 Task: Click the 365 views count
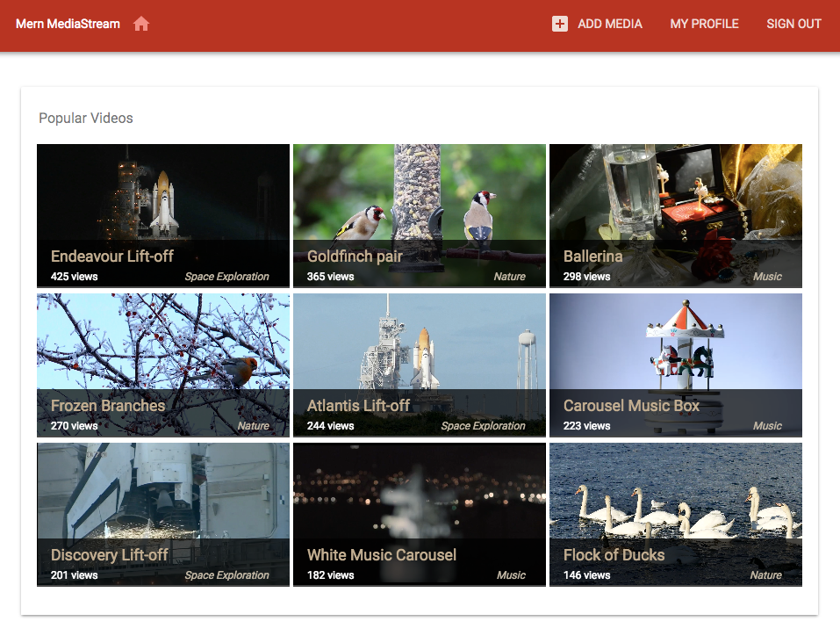click(330, 277)
